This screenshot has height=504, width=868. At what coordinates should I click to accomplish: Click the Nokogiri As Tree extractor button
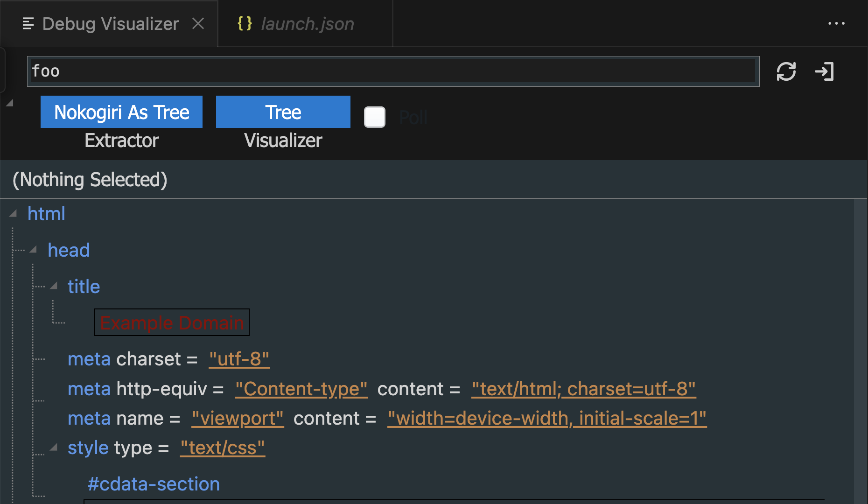pyautogui.click(x=121, y=112)
